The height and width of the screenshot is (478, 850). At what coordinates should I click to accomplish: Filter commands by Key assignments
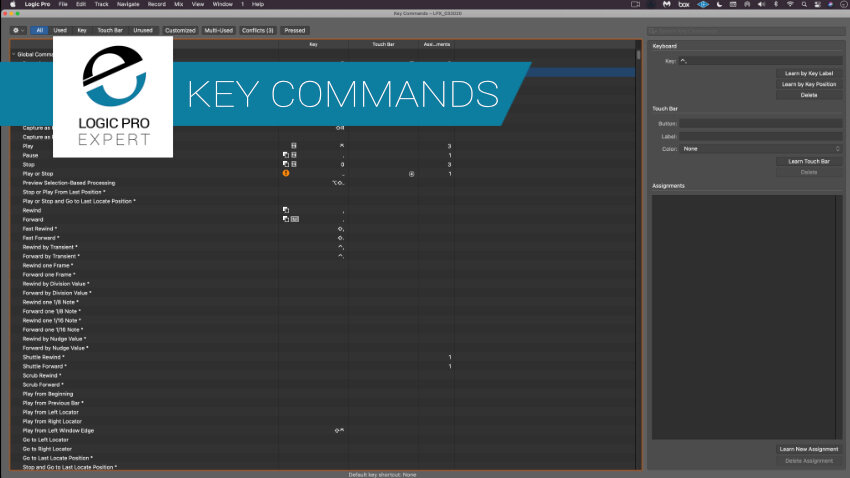click(82, 30)
